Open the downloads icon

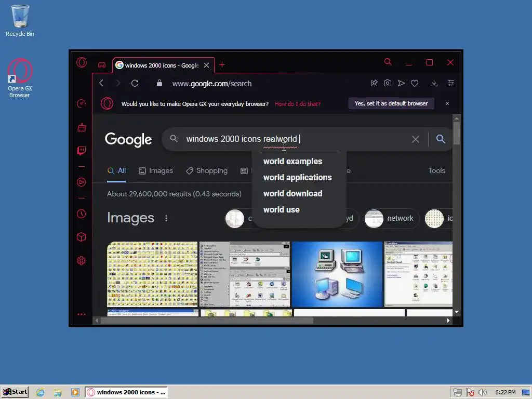click(x=434, y=83)
